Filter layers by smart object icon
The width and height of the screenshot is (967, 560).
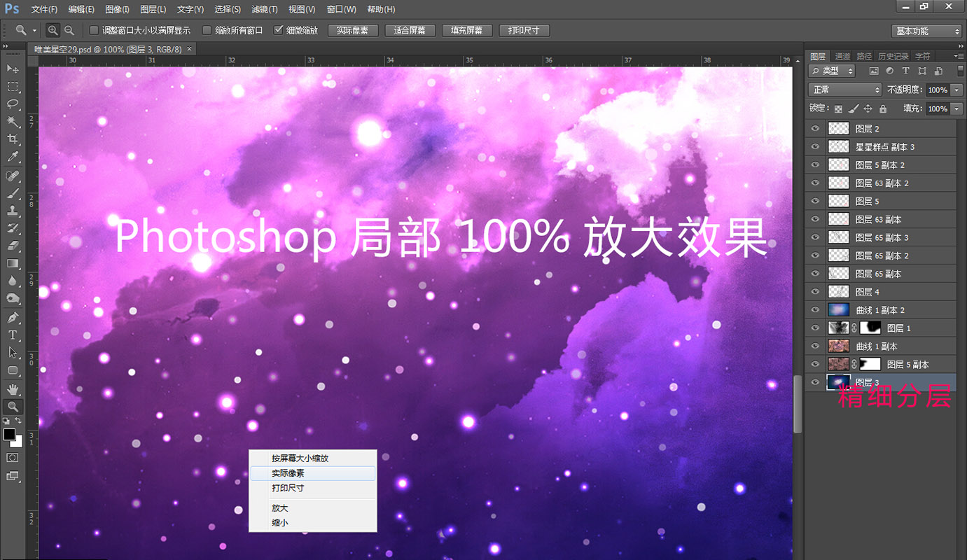click(938, 71)
